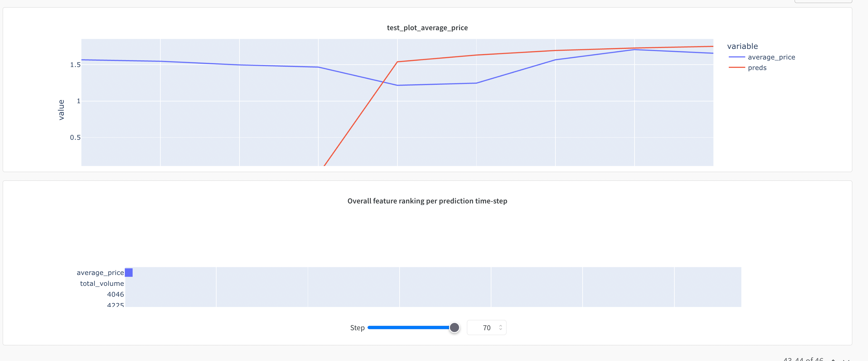Click the average_price feature label

(x=100, y=273)
